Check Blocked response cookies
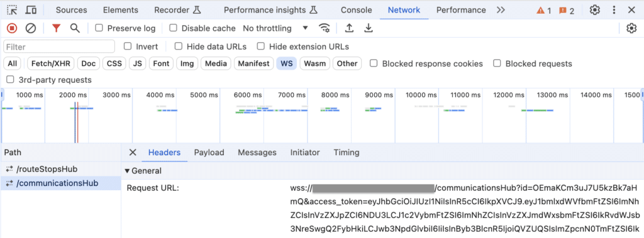 pos(374,63)
